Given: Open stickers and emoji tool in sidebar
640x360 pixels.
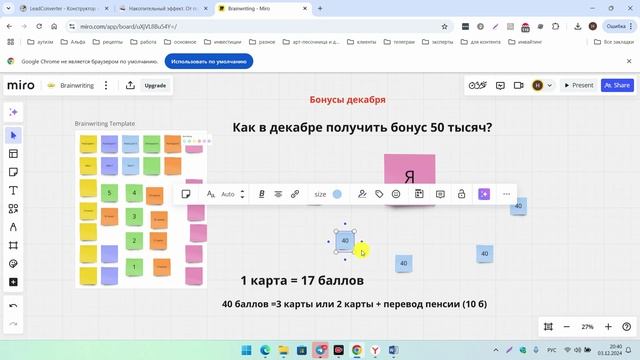Looking at the screenshot, I should tap(13, 264).
